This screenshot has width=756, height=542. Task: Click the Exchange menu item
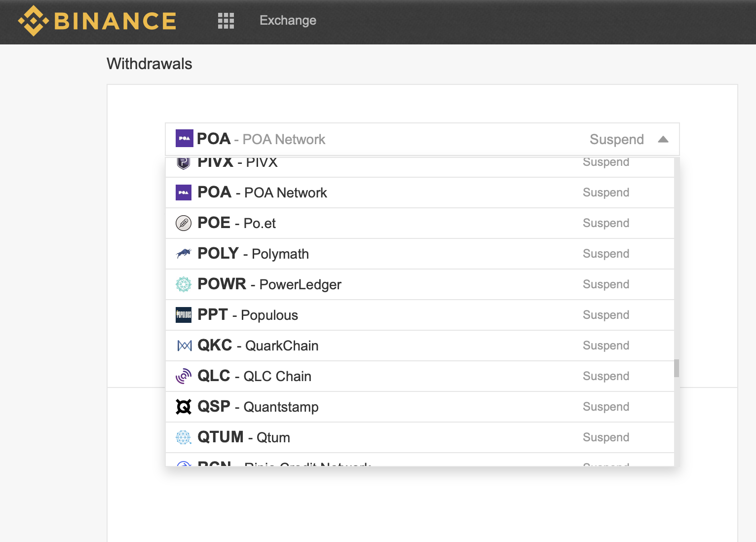(x=288, y=20)
